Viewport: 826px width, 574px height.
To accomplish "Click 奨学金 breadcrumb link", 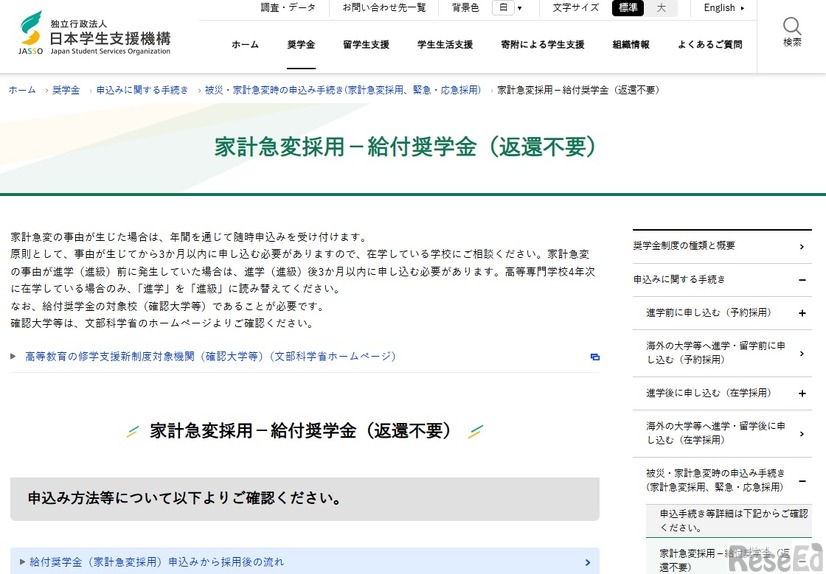I will point(66,90).
